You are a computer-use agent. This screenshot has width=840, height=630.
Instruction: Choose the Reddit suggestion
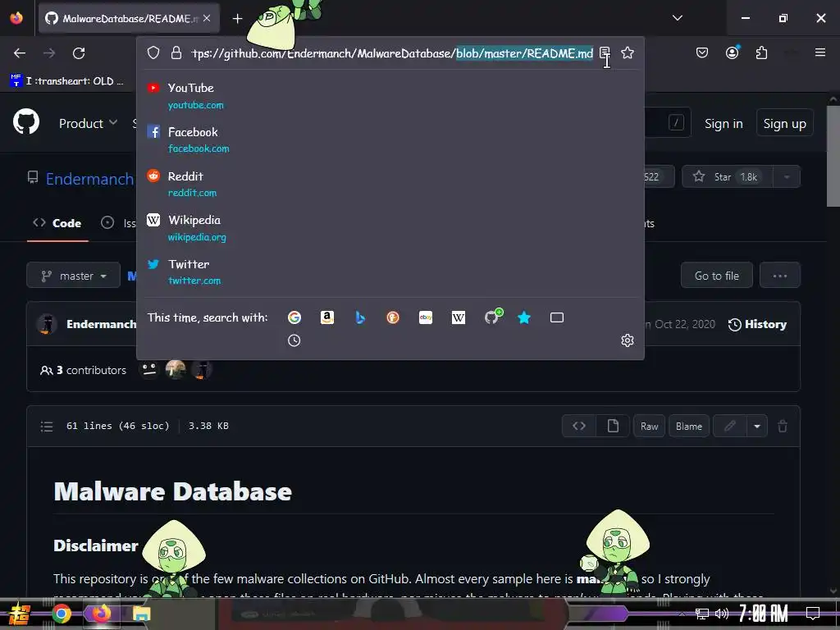390,184
